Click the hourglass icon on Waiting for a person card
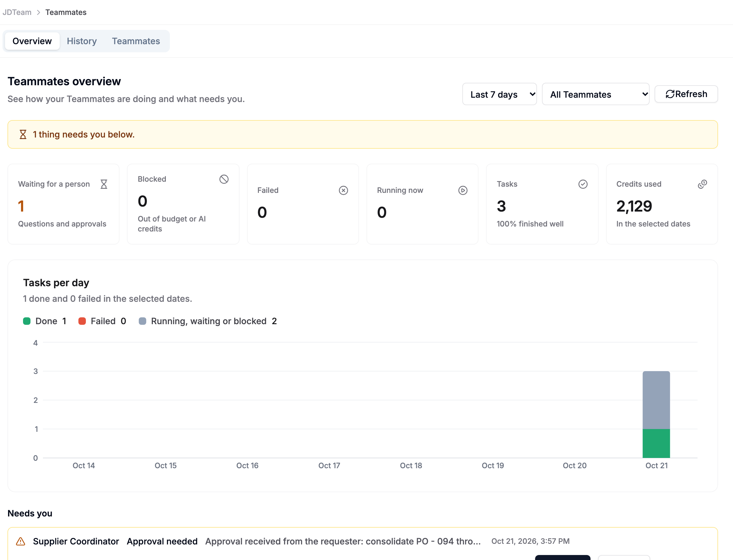The image size is (733, 560). 104,184
